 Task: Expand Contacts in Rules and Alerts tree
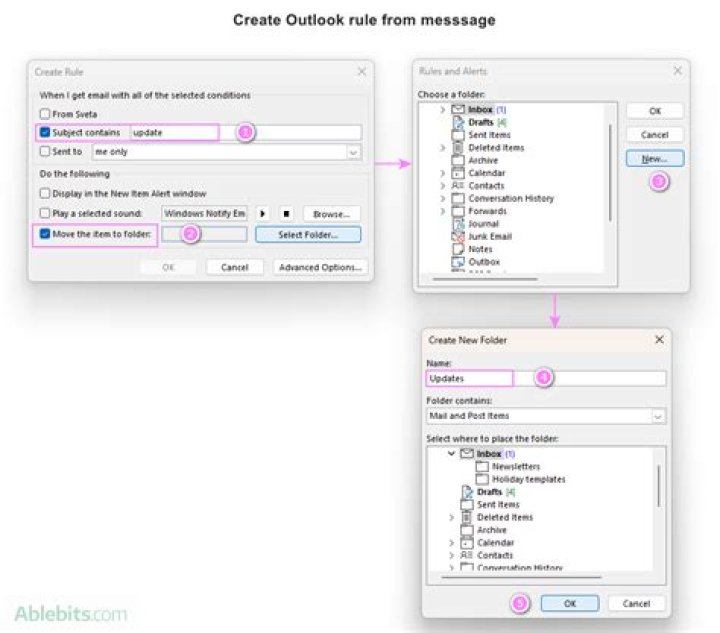click(x=443, y=186)
